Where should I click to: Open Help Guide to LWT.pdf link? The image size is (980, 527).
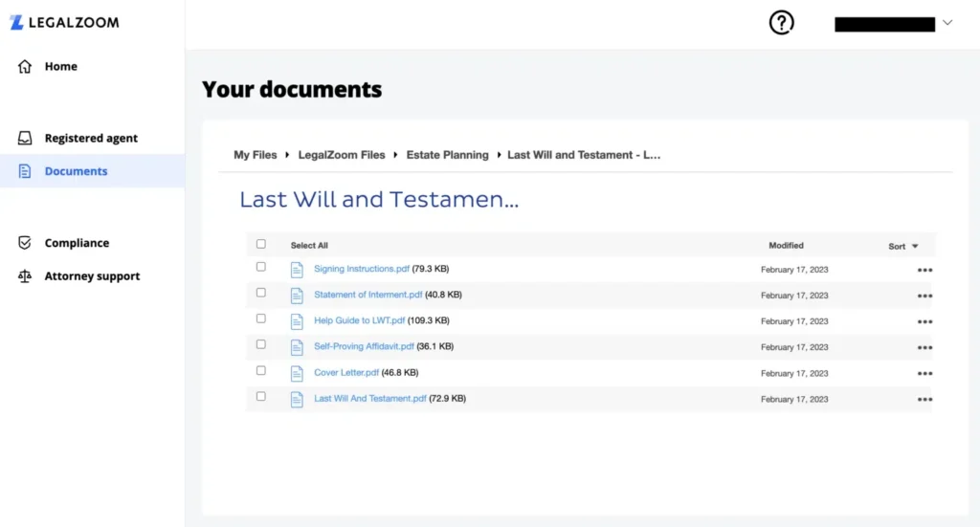pyautogui.click(x=360, y=320)
